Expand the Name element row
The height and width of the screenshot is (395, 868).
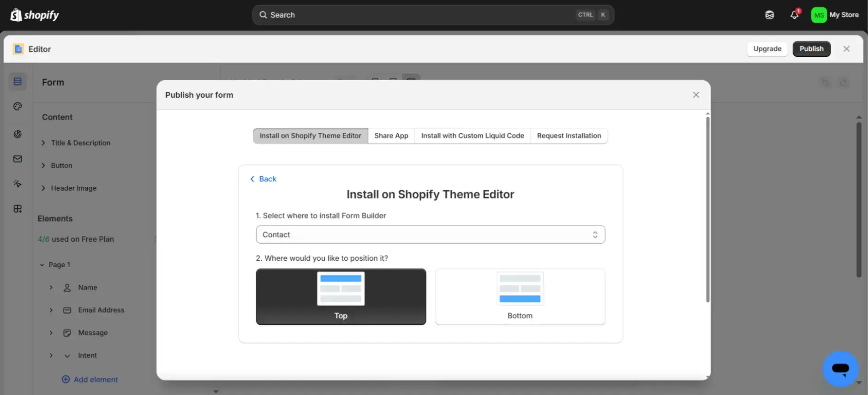(x=51, y=287)
